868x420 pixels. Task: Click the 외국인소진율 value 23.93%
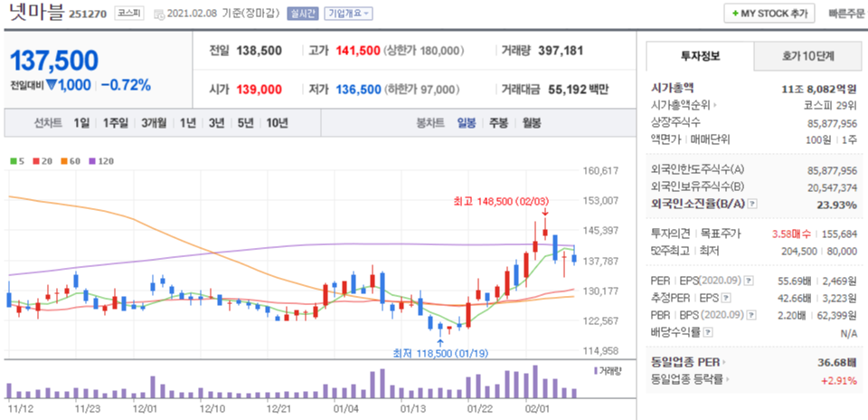pos(837,205)
